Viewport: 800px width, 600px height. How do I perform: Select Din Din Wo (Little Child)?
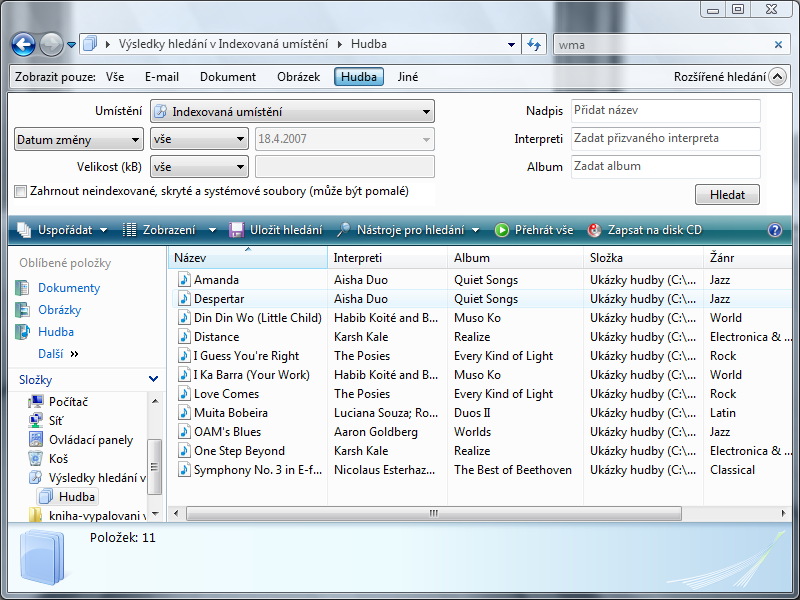(258, 318)
